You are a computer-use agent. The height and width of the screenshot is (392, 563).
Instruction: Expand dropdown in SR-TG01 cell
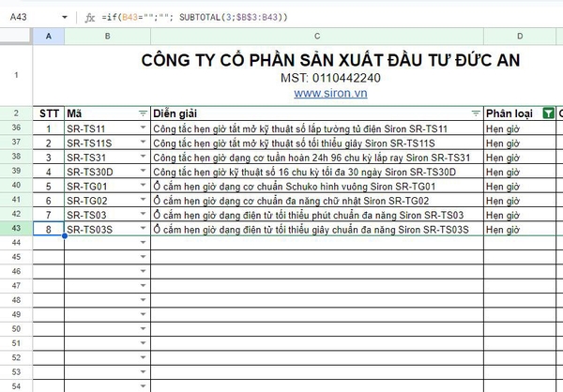tap(143, 185)
